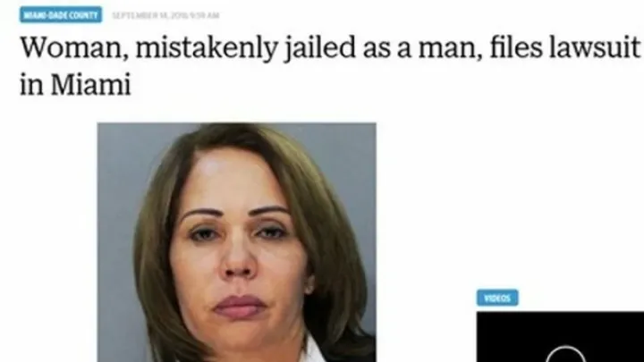Click the black video player area

point(560,337)
